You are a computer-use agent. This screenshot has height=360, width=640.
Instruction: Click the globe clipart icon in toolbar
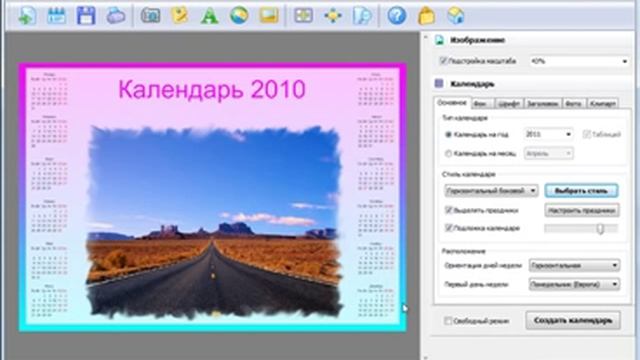[x=239, y=16]
